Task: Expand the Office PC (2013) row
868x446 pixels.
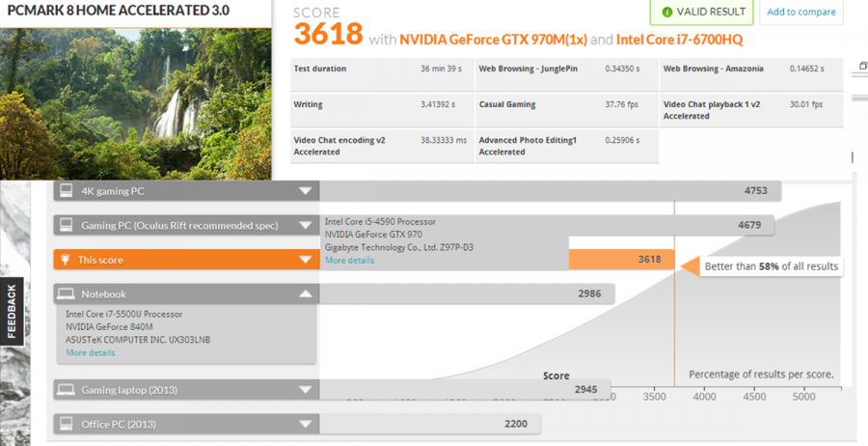Action: 305,425
